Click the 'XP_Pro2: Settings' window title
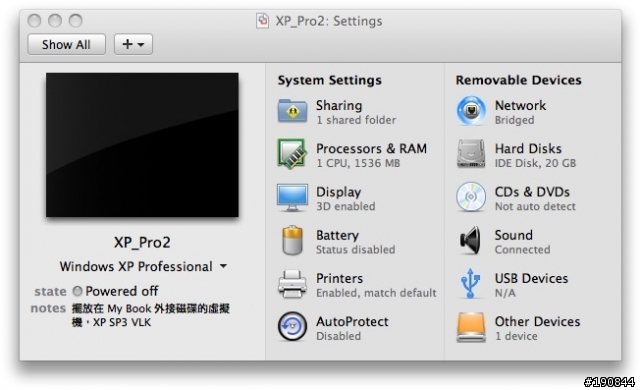Viewport: 640px width, 390px height. tap(329, 21)
